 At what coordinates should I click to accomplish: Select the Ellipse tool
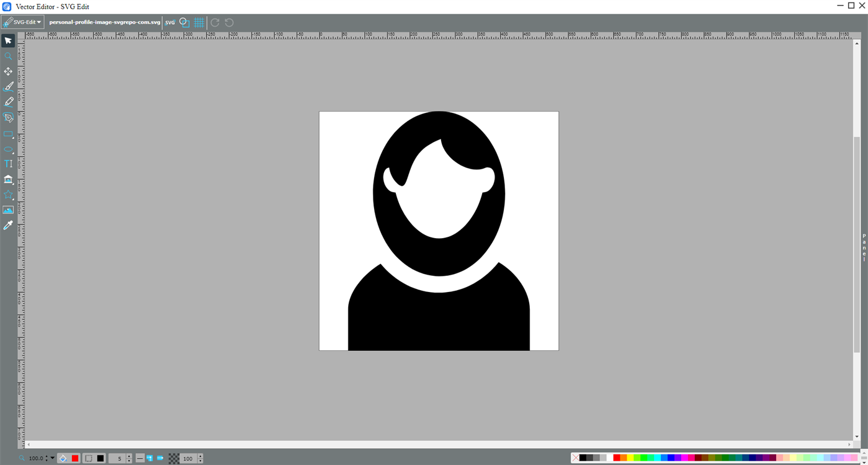[8, 149]
